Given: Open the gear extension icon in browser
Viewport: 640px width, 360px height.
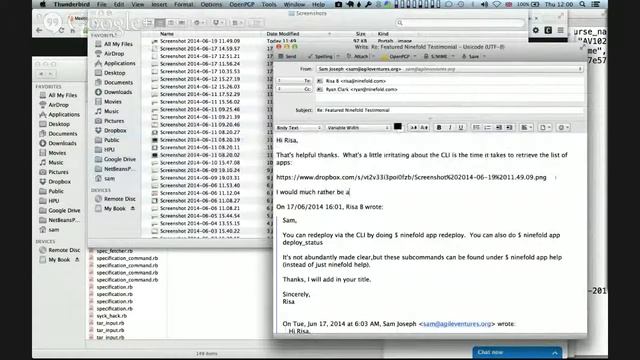Looking at the screenshot, I should (536, 30).
